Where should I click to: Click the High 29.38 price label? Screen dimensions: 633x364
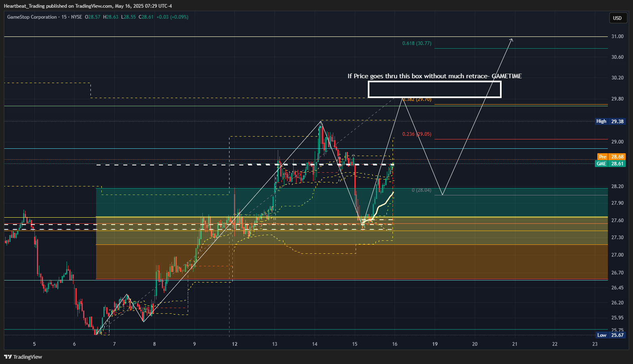[x=610, y=121]
